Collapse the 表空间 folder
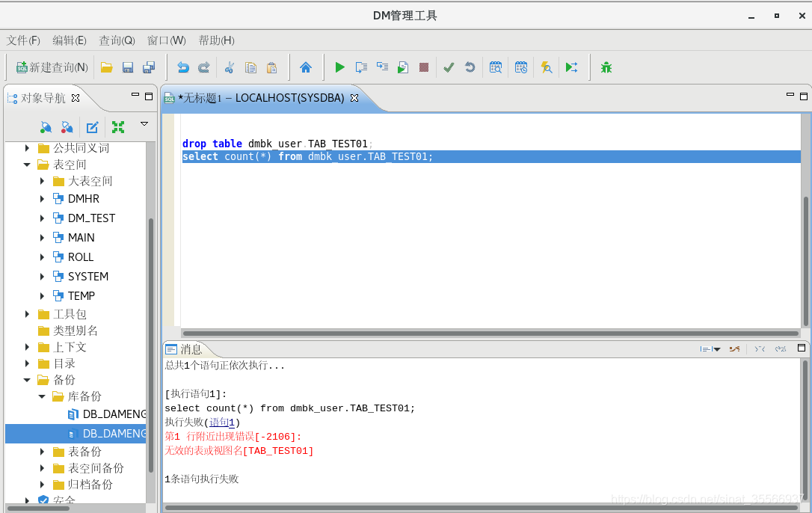The image size is (812, 513). 27,165
